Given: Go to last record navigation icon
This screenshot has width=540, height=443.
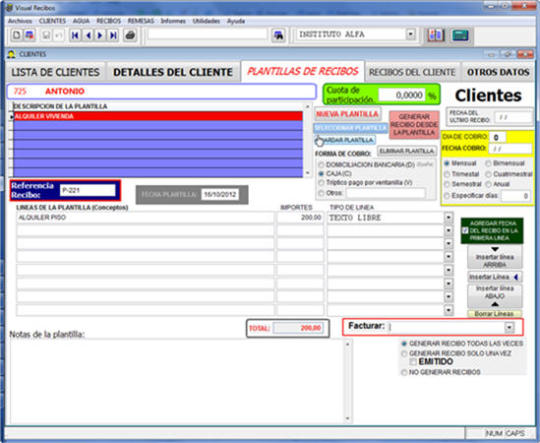Looking at the screenshot, I should [113, 35].
